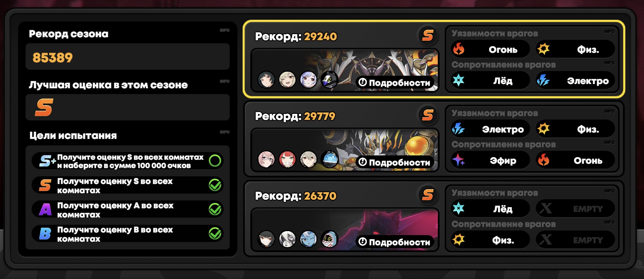Click the Эфир ether resistance icon
This screenshot has height=279, width=644.
(459, 160)
